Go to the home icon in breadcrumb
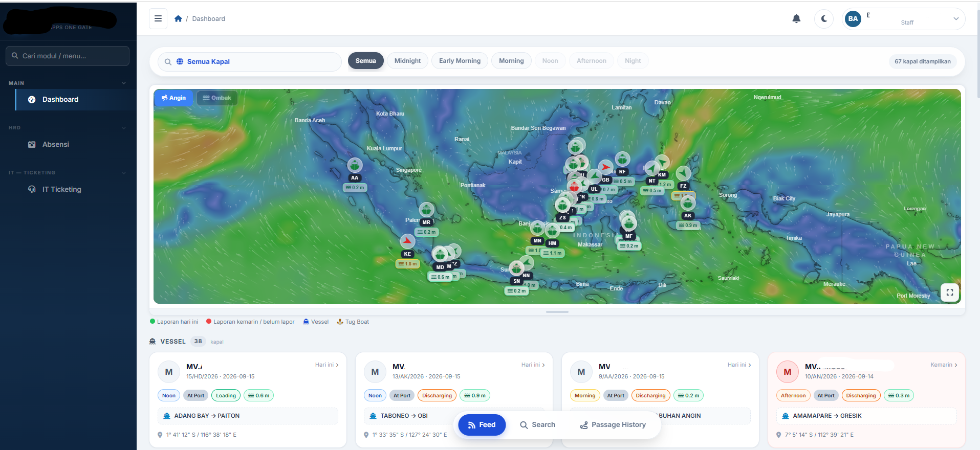This screenshot has height=450, width=980. 178,18
